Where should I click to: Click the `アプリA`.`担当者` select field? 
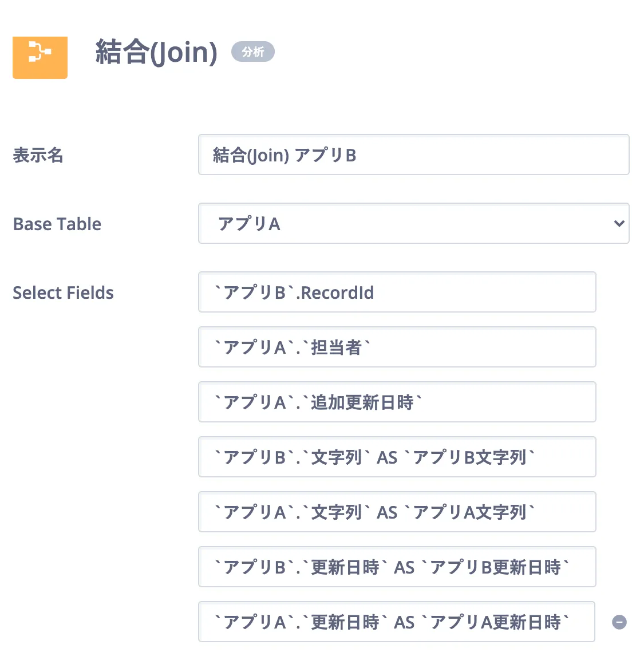397,347
